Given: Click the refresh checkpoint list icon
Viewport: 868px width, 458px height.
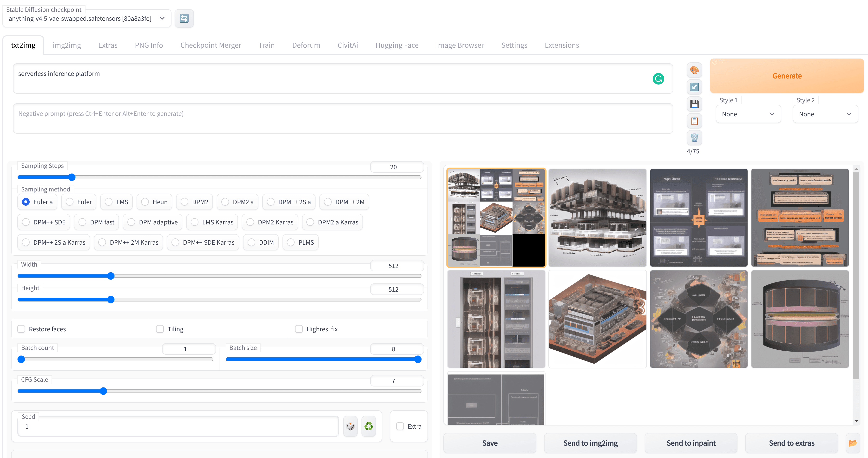Looking at the screenshot, I should pos(184,18).
